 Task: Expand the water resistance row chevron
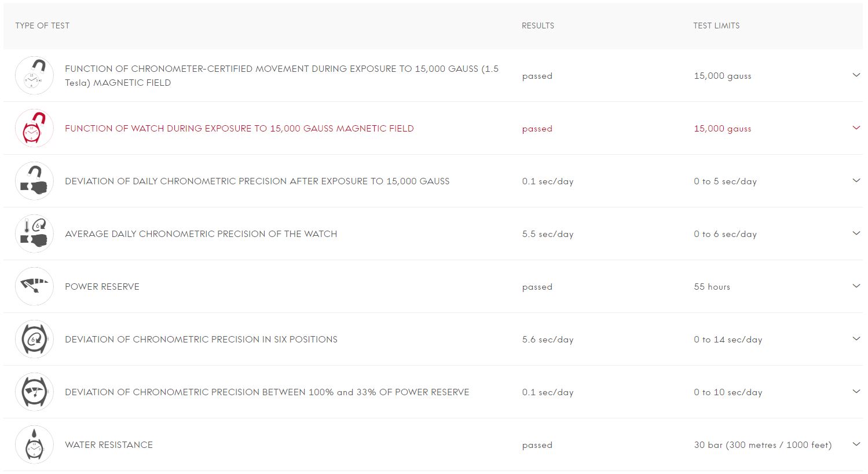pyautogui.click(x=856, y=444)
